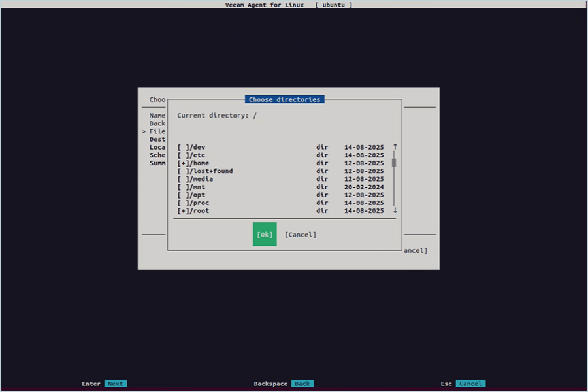
Task: Click the 'dir' type in /opt row
Action: (x=322, y=195)
